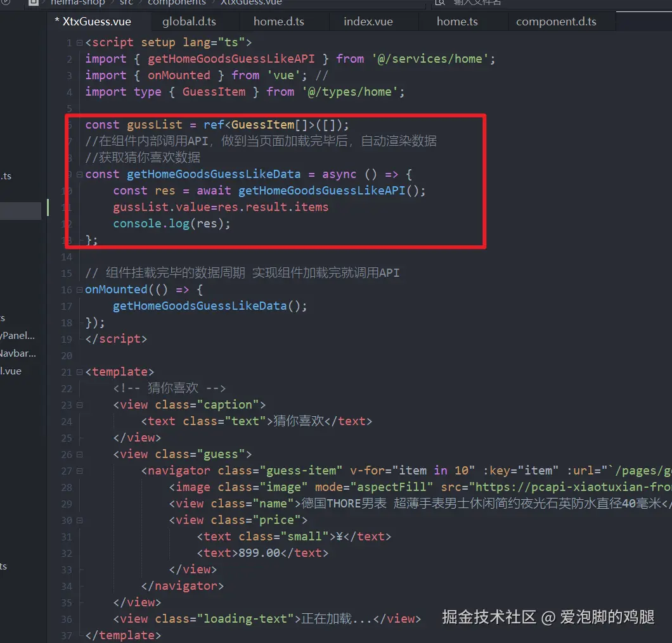This screenshot has height=643, width=672.
Task: Click the '@/types/home' import path
Action: click(350, 92)
